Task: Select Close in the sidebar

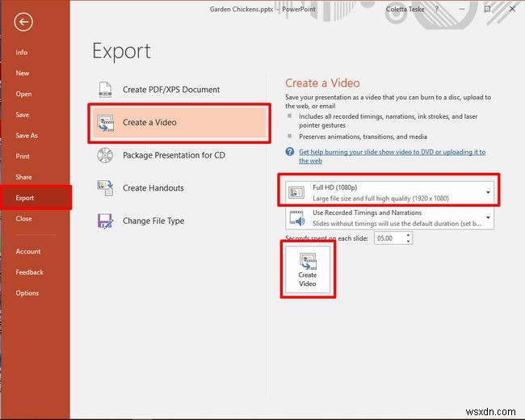Action: (x=23, y=218)
